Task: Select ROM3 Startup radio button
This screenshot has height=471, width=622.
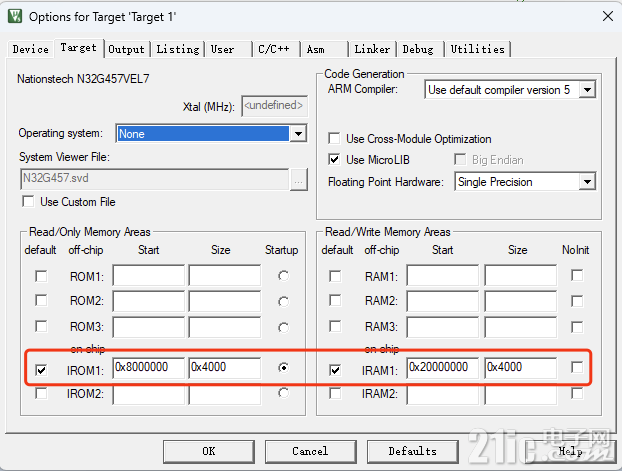Action: click(283, 328)
